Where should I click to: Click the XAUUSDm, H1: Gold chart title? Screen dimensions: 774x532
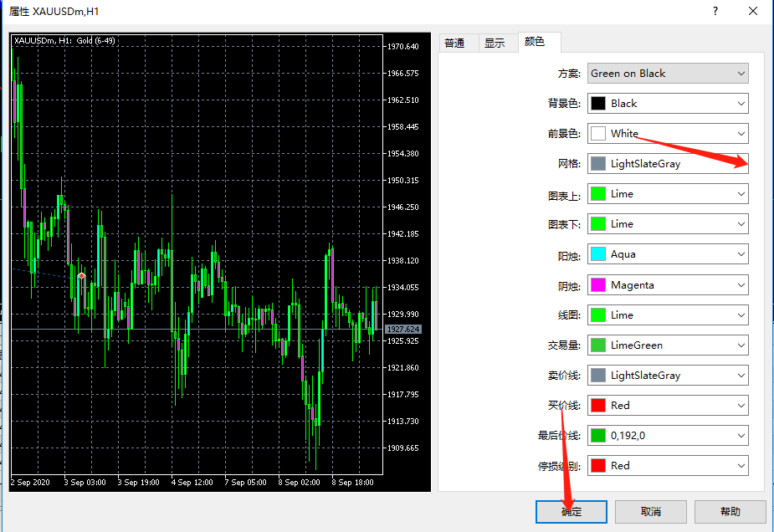click(x=64, y=40)
